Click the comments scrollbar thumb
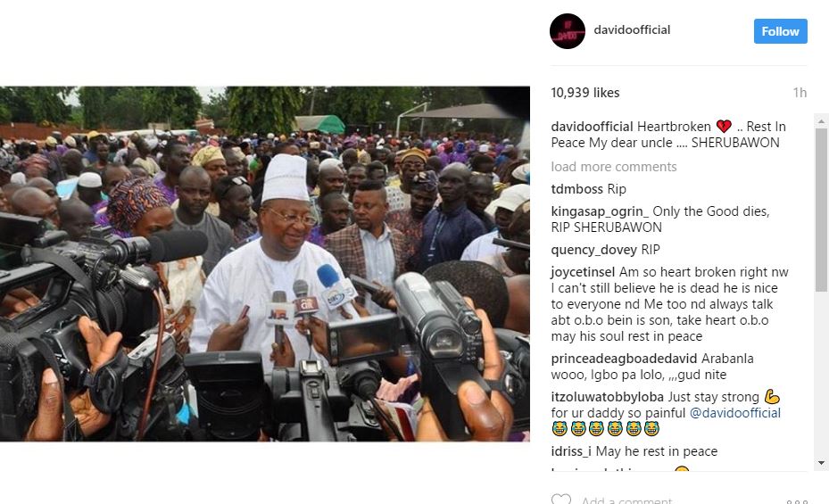829x504 pixels. pyautogui.click(x=821, y=210)
